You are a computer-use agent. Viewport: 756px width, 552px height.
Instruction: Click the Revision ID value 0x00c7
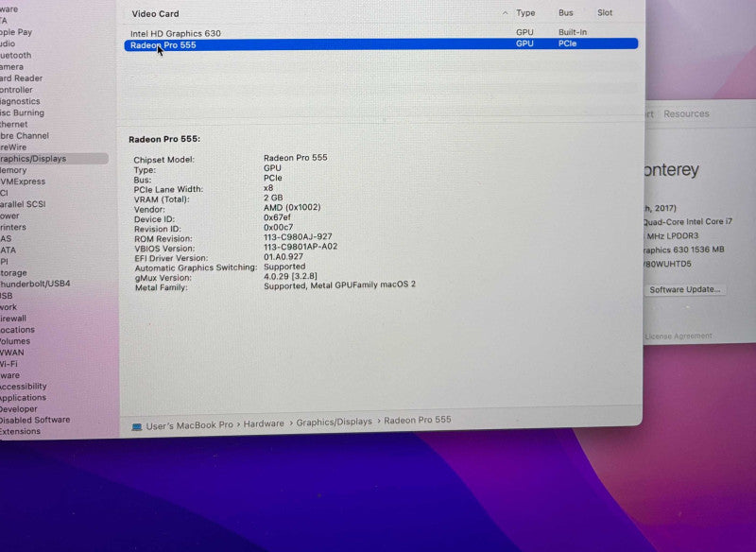(278, 227)
